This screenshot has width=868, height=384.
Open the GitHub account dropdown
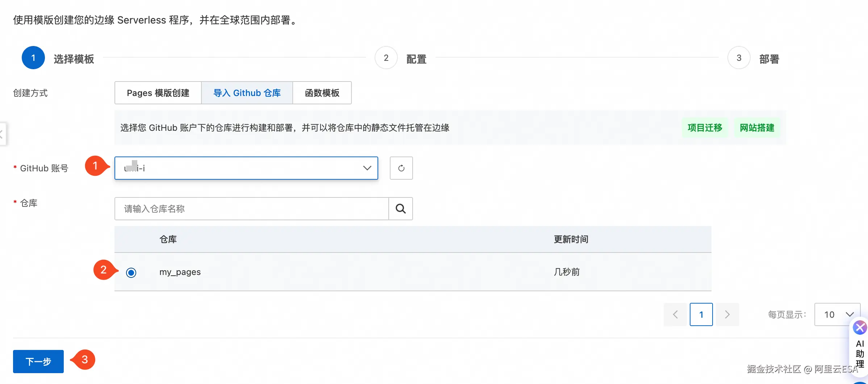246,168
